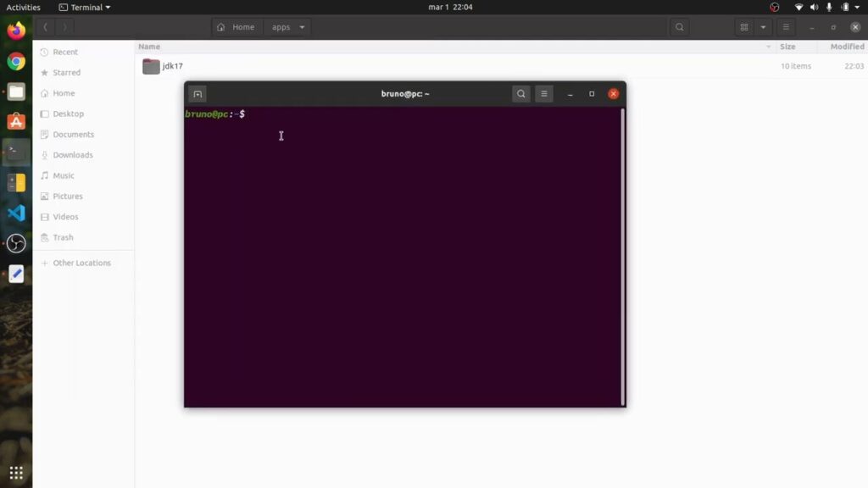Launch Google Chrome from the dock
The image size is (868, 488).
click(x=16, y=61)
